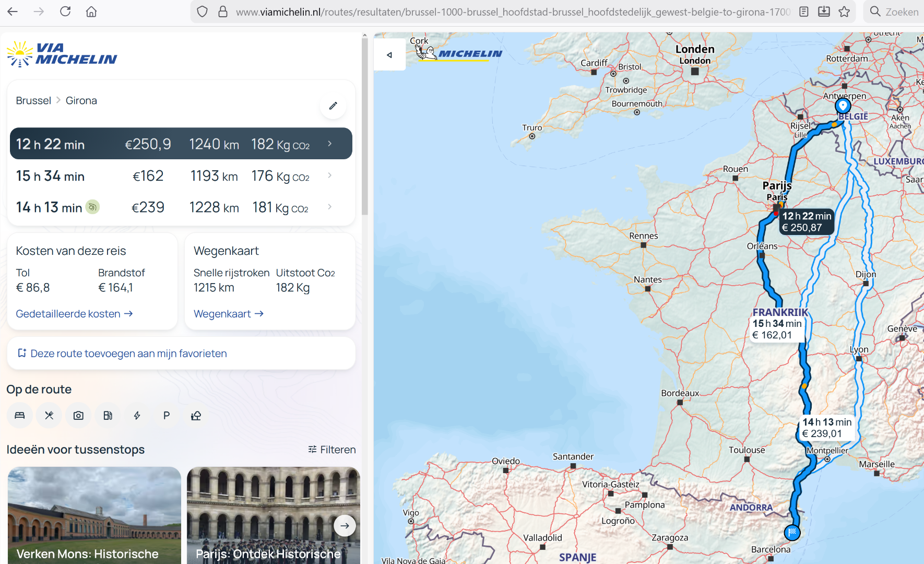Open Gedetailleerde kosten link
This screenshot has width=924, height=564.
coord(74,314)
